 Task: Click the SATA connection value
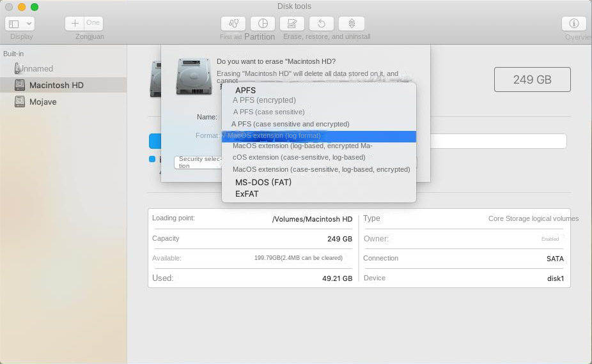tap(555, 259)
